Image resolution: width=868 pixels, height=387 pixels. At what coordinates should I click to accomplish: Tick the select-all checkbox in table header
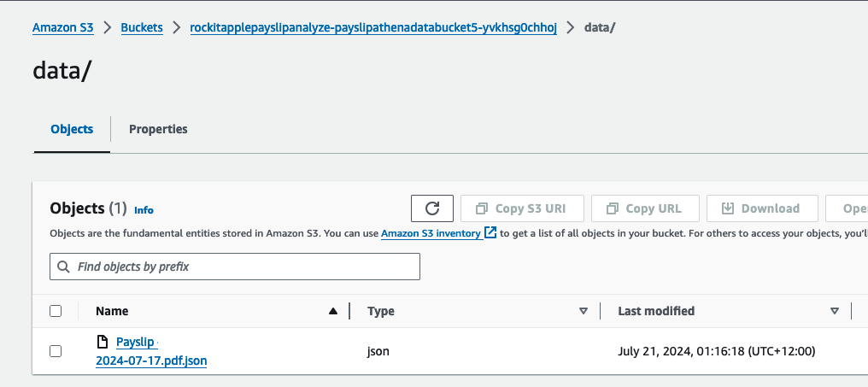pyautogui.click(x=56, y=311)
